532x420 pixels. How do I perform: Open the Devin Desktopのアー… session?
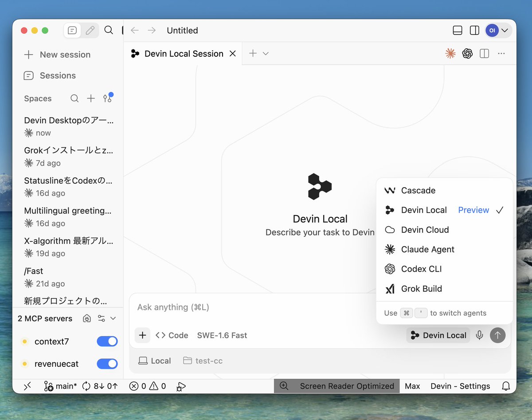pos(69,126)
